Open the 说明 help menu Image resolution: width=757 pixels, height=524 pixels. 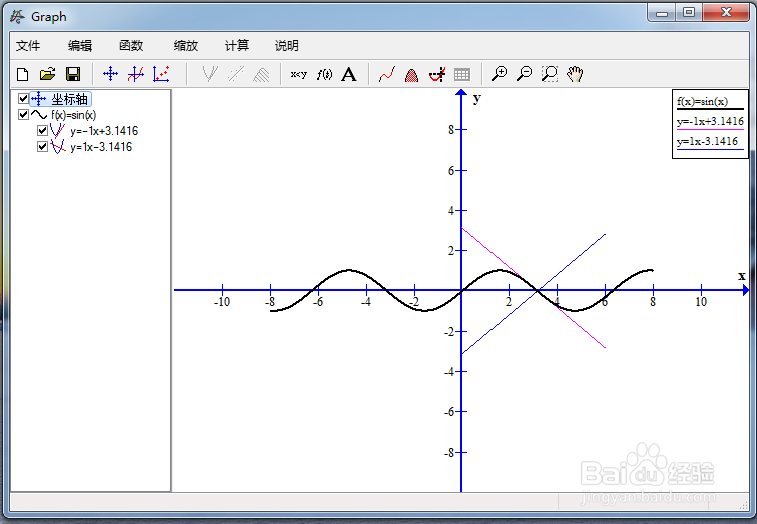point(287,46)
